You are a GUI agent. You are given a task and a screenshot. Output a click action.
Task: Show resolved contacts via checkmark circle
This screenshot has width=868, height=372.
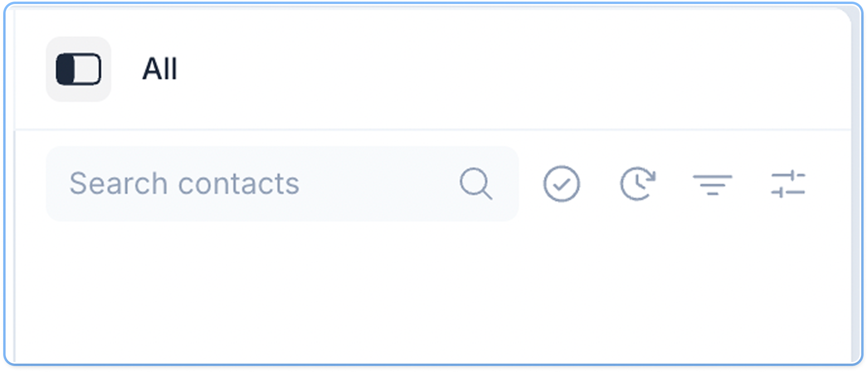(x=561, y=184)
